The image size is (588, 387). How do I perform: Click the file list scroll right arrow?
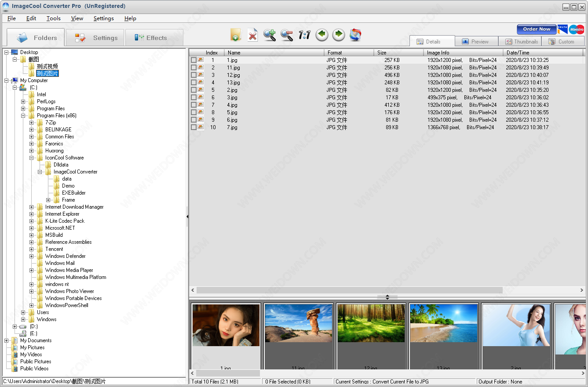coord(582,290)
